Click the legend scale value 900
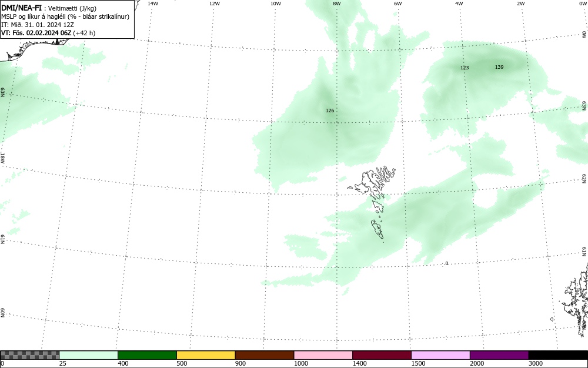588x368 pixels. click(240, 363)
